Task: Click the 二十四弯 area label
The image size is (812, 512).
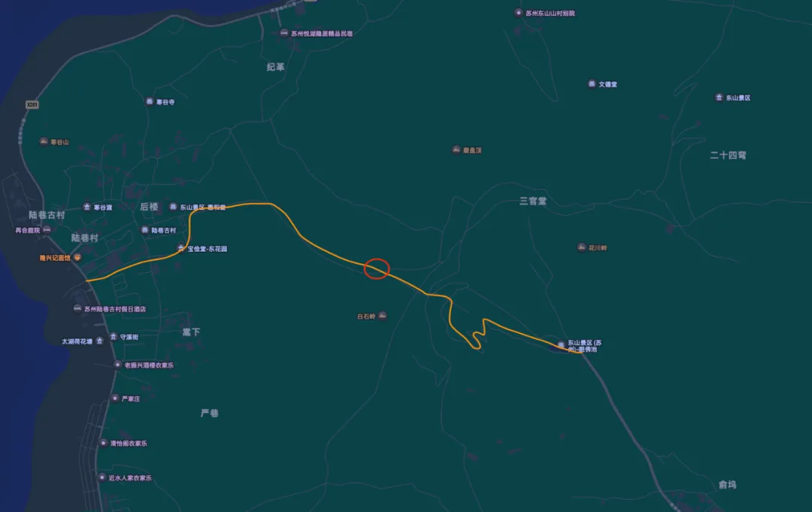Action: click(x=728, y=155)
